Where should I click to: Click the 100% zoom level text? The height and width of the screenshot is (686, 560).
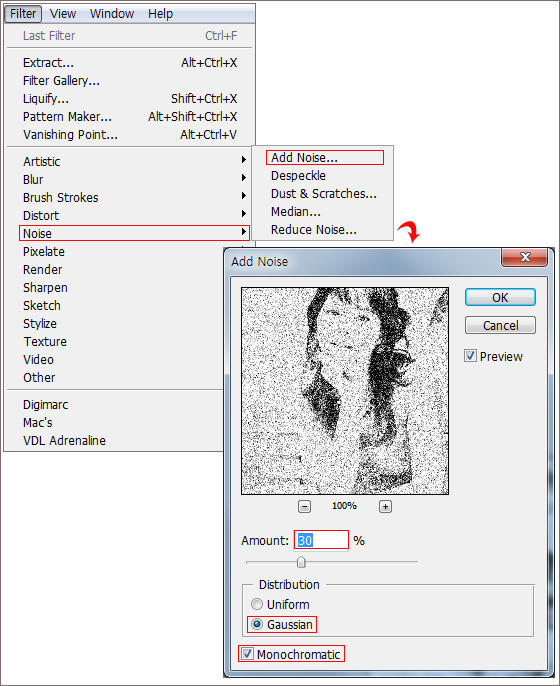pos(344,506)
